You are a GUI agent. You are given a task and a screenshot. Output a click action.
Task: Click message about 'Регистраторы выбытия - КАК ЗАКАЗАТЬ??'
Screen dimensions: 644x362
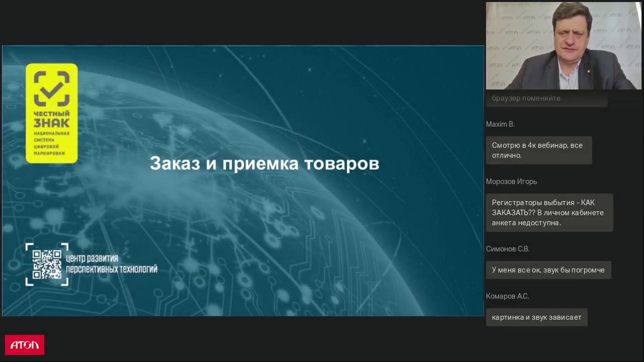[549, 213]
